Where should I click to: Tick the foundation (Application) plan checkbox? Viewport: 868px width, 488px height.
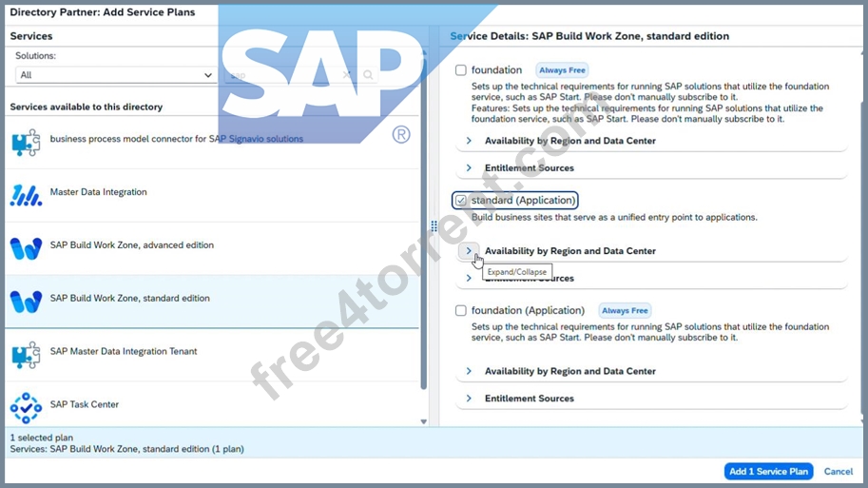[x=460, y=311]
